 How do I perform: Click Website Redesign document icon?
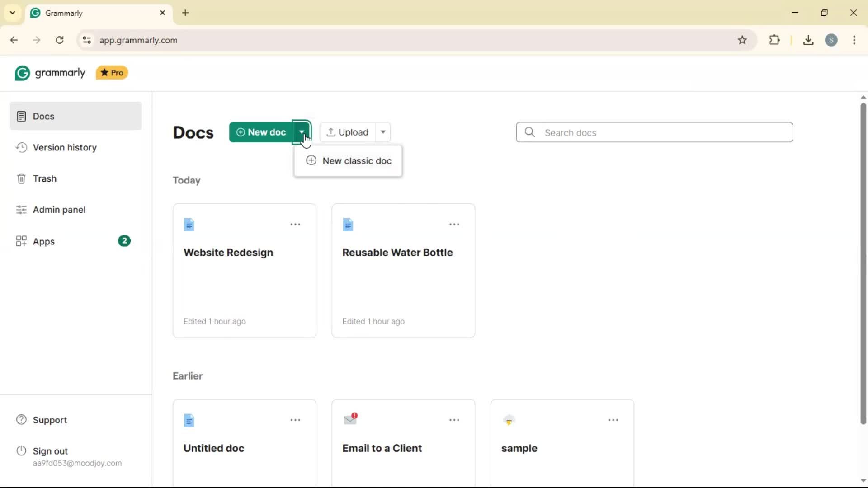click(x=189, y=225)
